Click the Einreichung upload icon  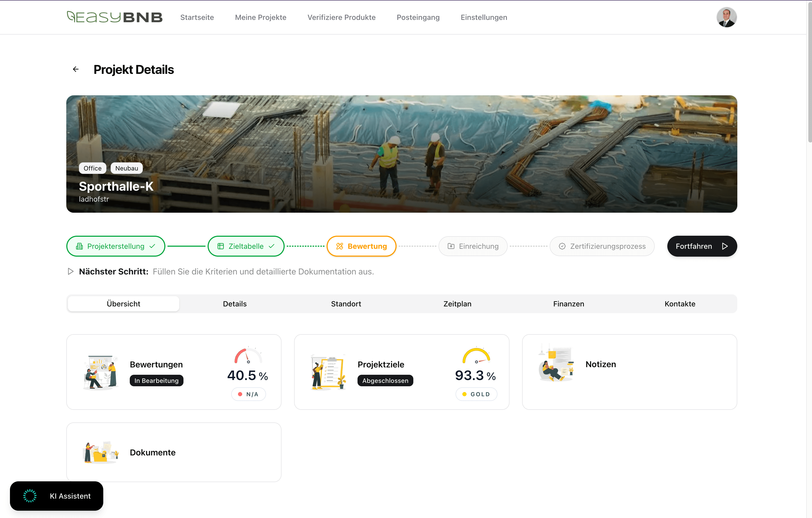point(451,246)
